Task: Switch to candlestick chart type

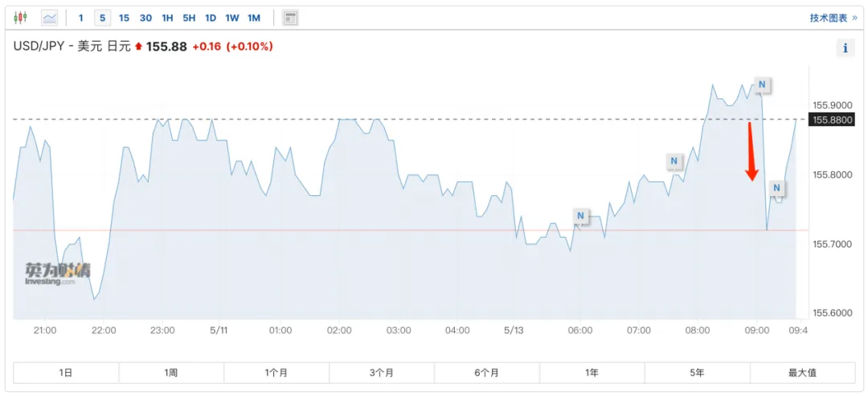Action: 21,17
